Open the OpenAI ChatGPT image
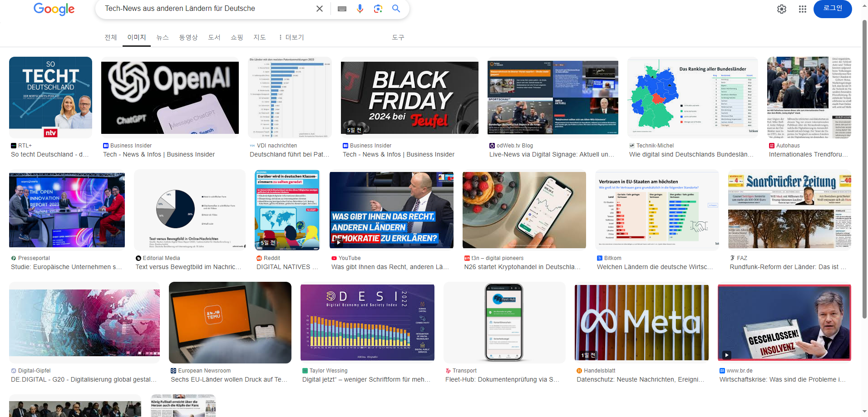Screen dimensions: 868x417 (x=170, y=97)
